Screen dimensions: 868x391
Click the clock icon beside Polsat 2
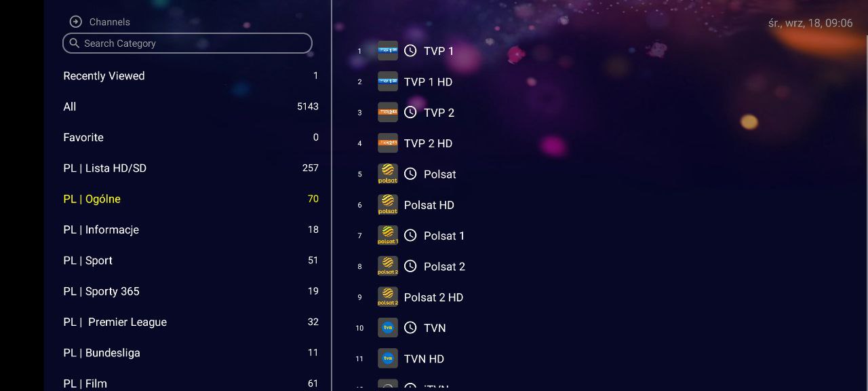(410, 266)
